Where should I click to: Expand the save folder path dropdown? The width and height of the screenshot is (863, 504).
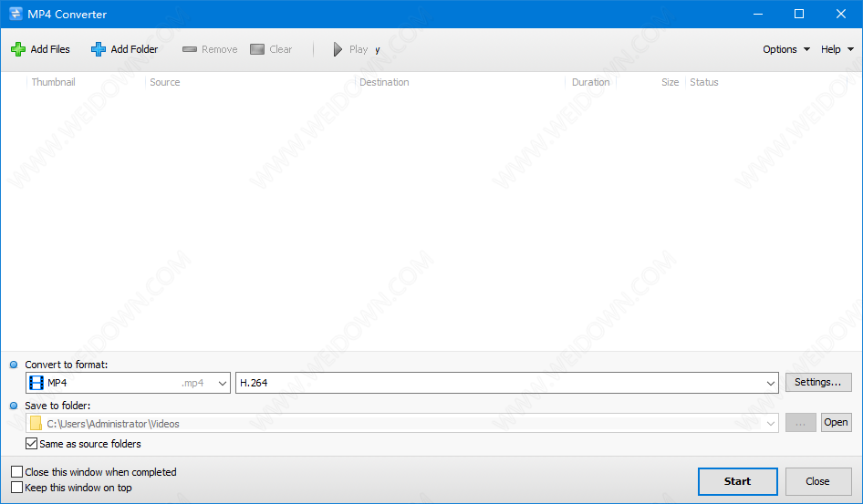(771, 423)
